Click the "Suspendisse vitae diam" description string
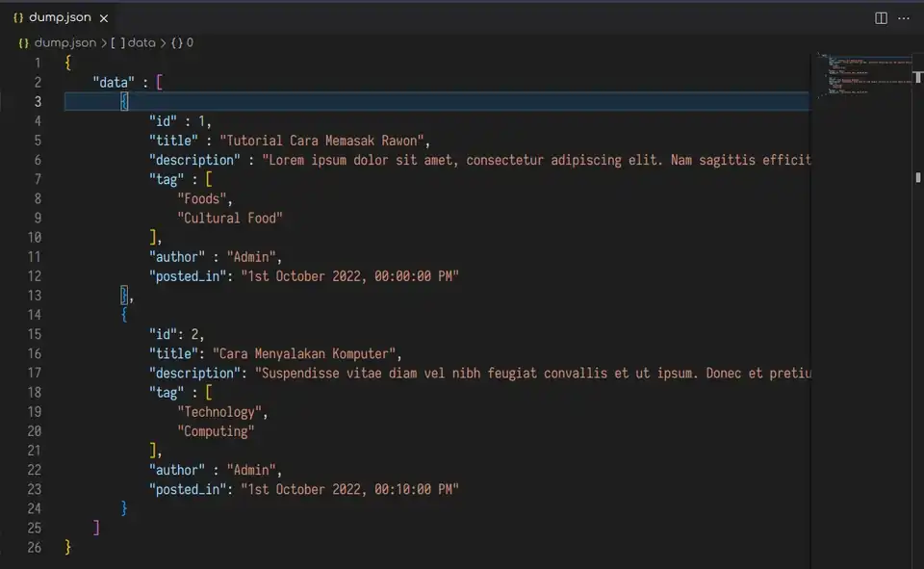This screenshot has height=569, width=924. click(x=533, y=374)
